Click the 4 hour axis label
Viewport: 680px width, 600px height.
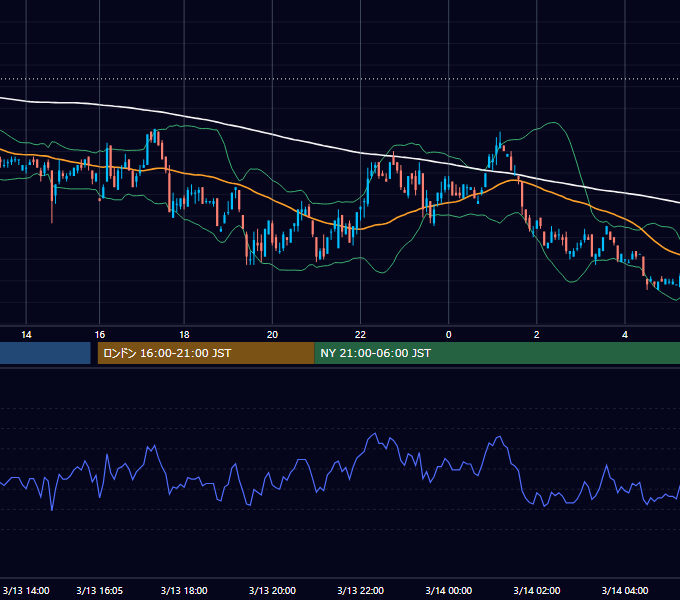625,335
